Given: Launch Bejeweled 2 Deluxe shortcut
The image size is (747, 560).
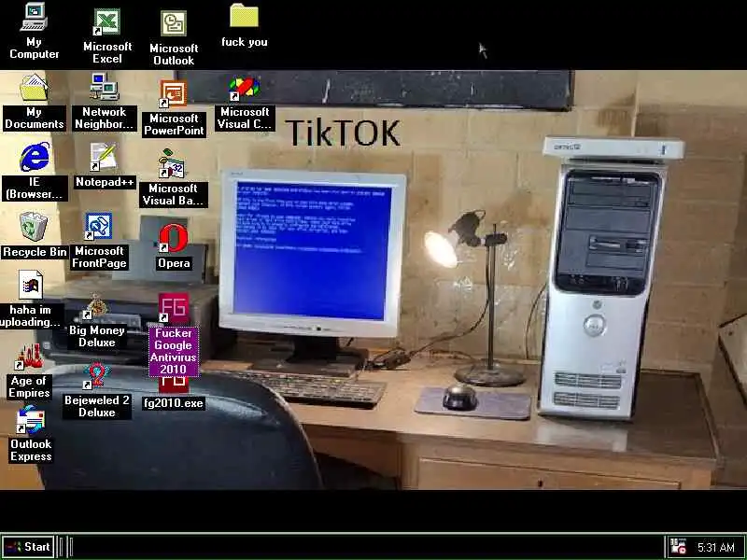Looking at the screenshot, I should coord(97,376).
